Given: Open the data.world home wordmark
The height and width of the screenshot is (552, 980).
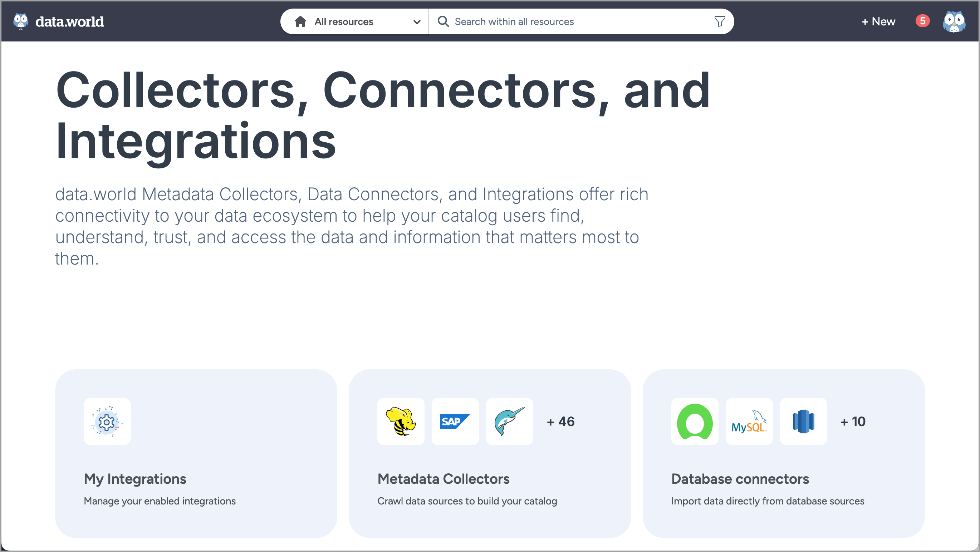Looking at the screenshot, I should pos(70,22).
